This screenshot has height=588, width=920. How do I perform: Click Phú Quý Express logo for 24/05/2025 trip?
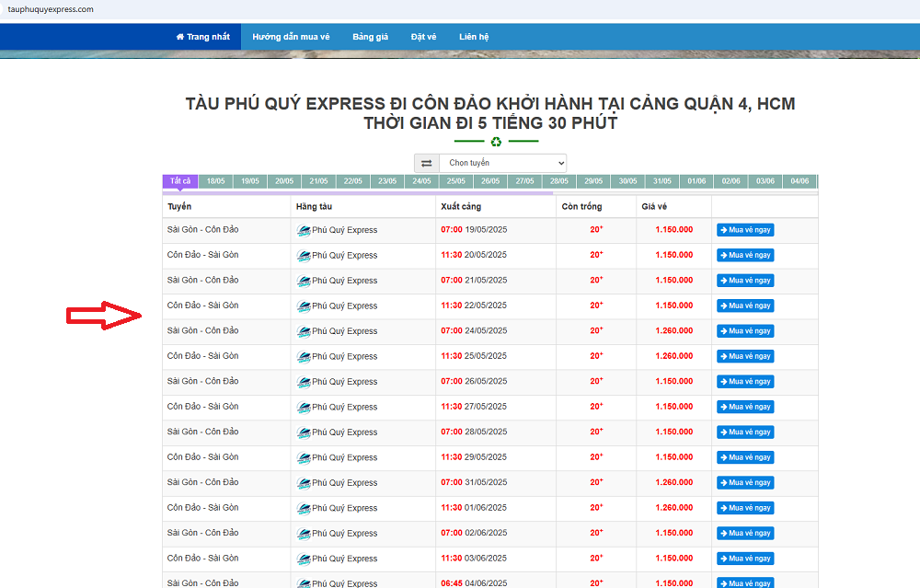tap(304, 331)
